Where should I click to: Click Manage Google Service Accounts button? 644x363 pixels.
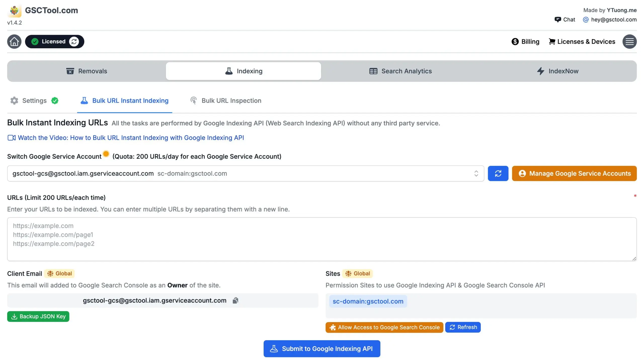tap(574, 173)
